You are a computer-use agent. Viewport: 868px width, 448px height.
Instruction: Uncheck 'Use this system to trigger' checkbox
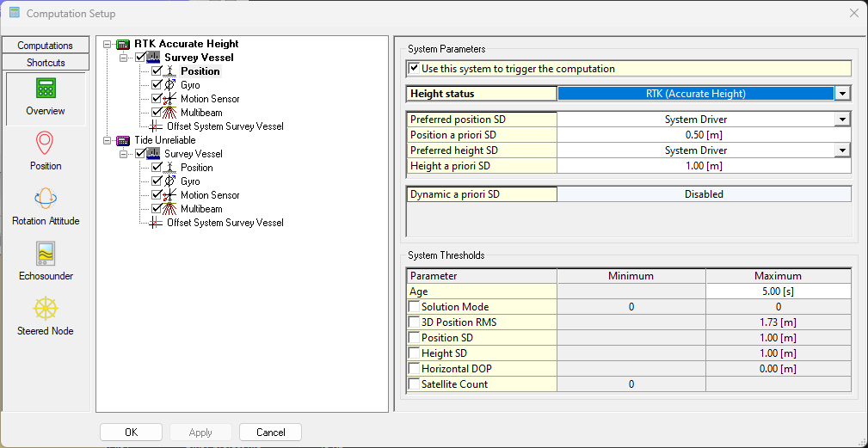(415, 69)
